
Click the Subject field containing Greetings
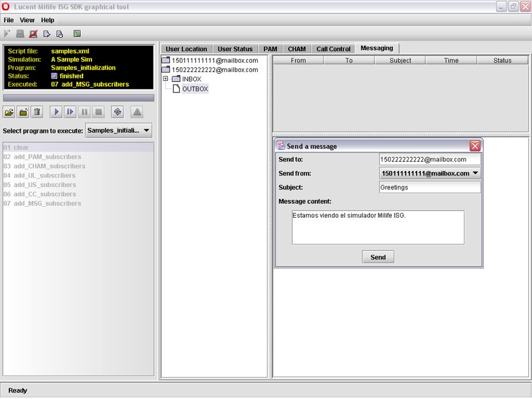coord(430,187)
